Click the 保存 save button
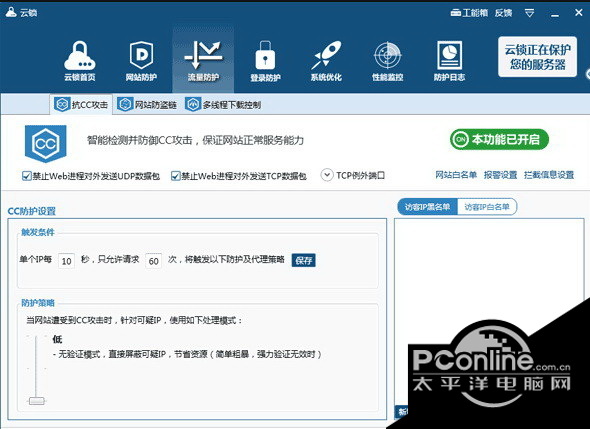Viewport: 590px width, 429px height. coord(304,260)
